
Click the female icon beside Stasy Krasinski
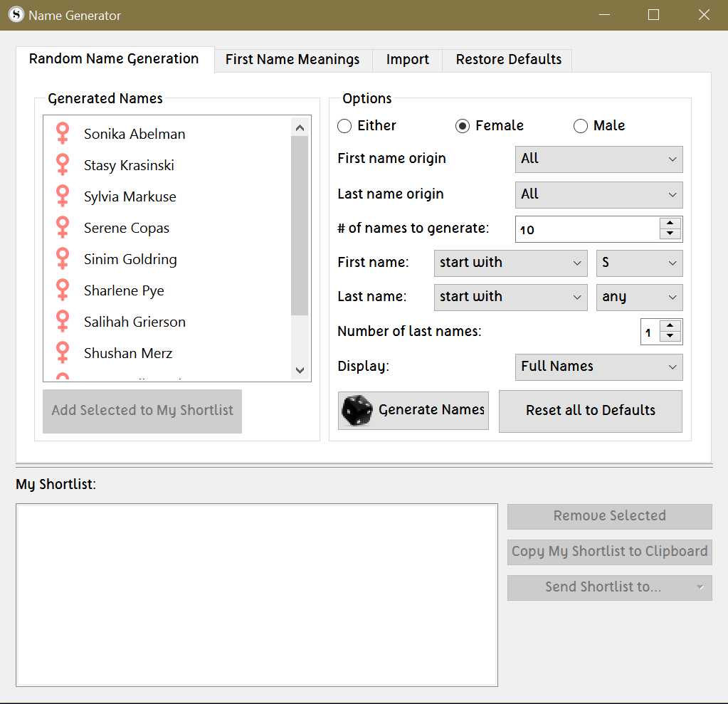(x=63, y=165)
